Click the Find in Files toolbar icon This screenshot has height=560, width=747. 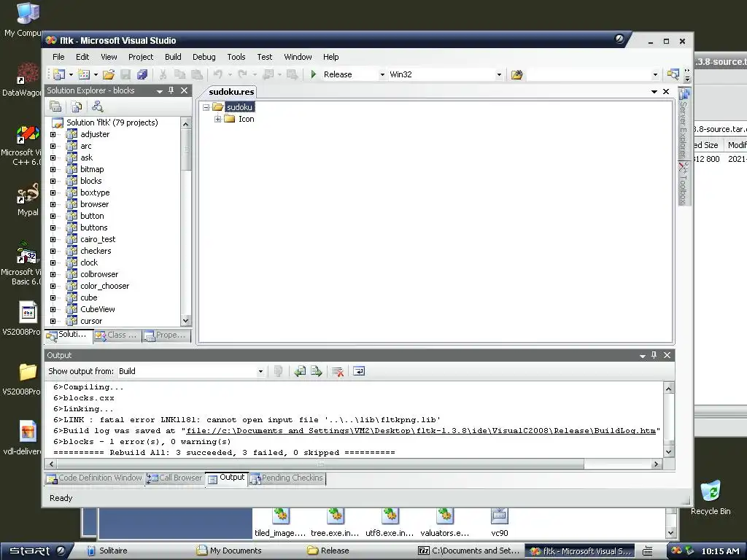click(517, 74)
